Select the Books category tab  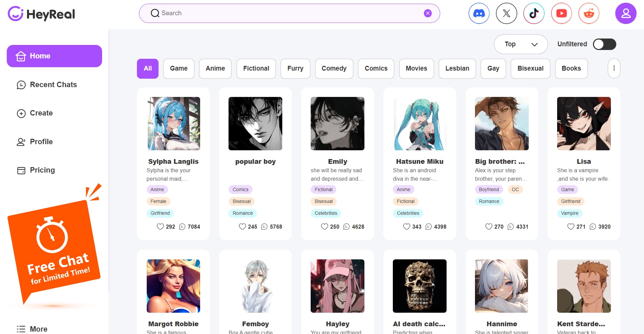pyautogui.click(x=571, y=69)
